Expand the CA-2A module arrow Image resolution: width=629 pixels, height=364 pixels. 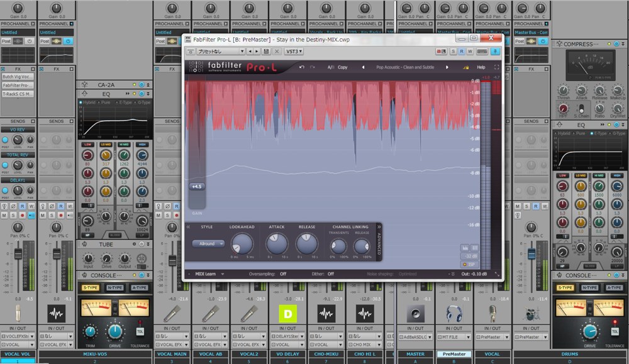(x=148, y=85)
